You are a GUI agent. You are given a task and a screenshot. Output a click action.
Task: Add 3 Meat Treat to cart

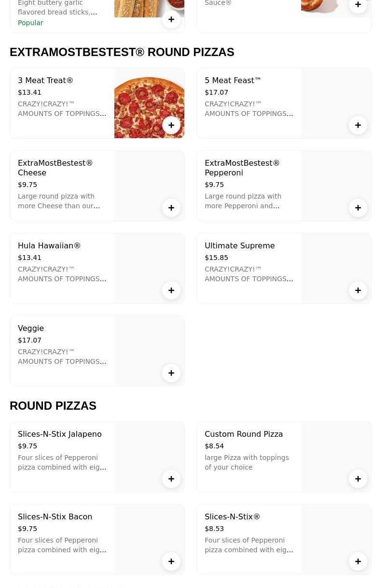(171, 125)
